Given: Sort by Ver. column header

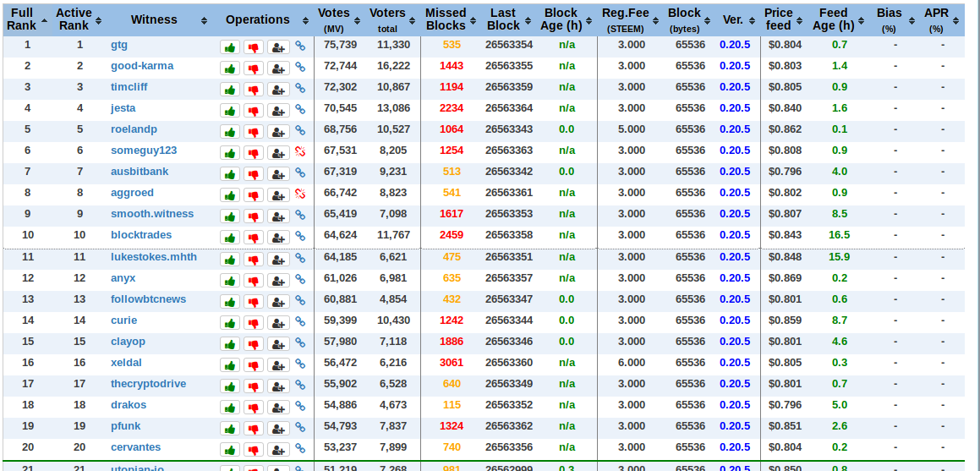Looking at the screenshot, I should click(736, 19).
